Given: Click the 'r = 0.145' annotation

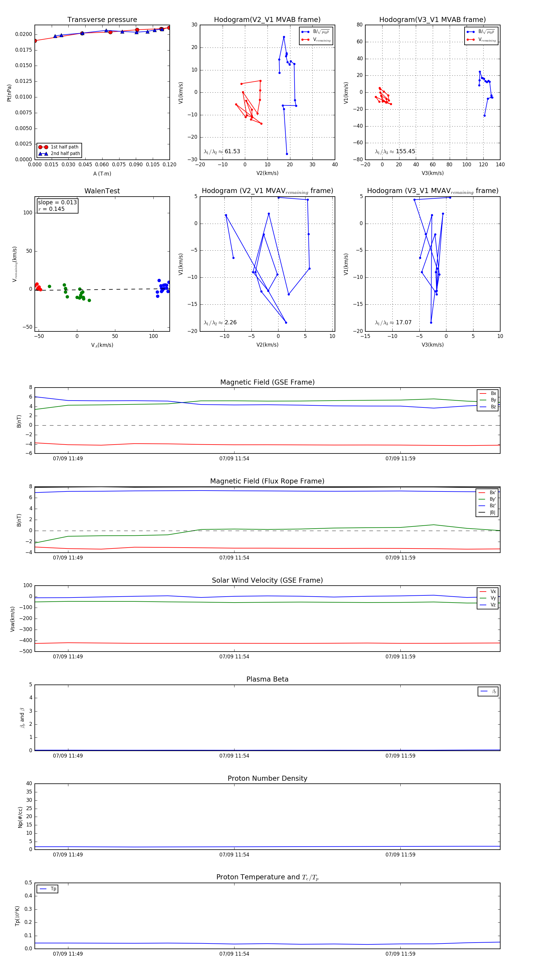Looking at the screenshot, I should pos(51,209).
